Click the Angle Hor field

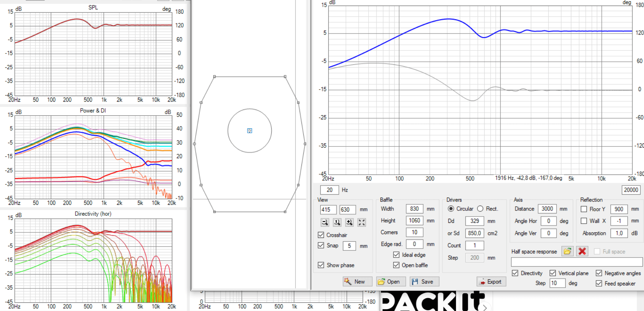point(549,221)
